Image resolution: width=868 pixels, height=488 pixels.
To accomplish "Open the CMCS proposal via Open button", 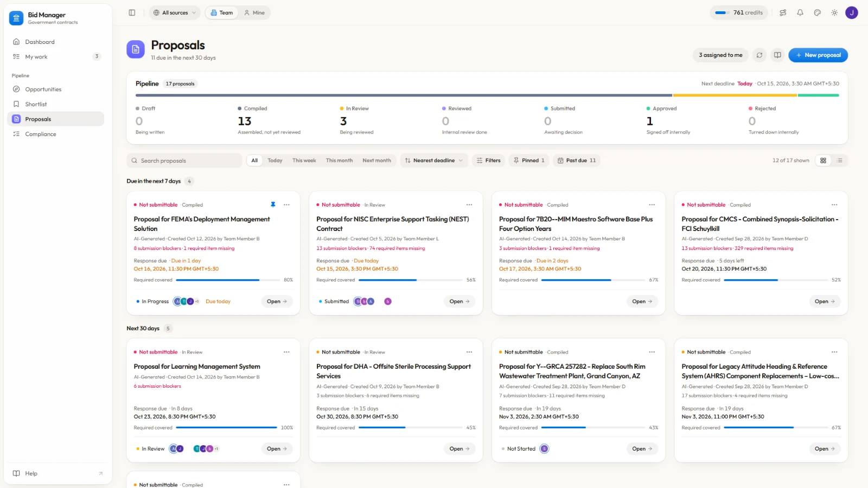I will point(825,301).
